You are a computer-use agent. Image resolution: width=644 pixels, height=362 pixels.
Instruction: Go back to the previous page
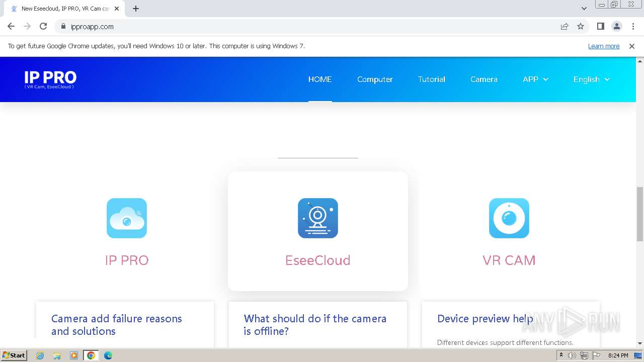(11, 27)
